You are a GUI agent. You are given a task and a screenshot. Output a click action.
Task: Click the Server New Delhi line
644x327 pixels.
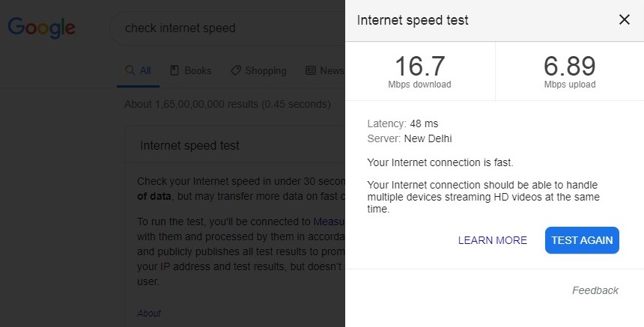(409, 138)
